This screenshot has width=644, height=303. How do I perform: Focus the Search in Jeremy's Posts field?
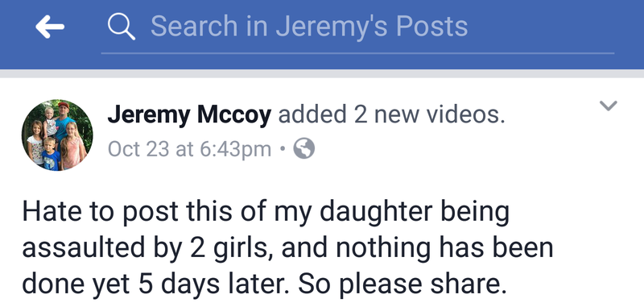pyautogui.click(x=357, y=27)
